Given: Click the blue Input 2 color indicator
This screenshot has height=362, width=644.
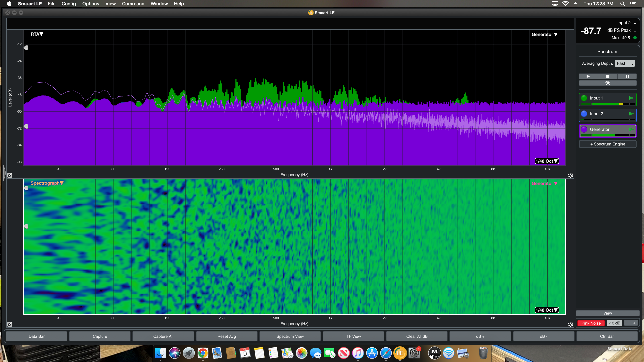Looking at the screenshot, I should pyautogui.click(x=584, y=114).
